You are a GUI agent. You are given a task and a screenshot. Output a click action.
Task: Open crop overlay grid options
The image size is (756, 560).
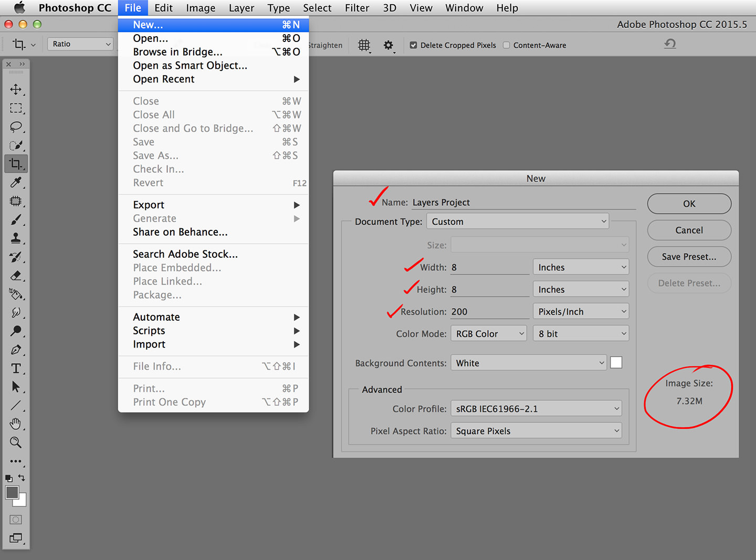click(364, 46)
